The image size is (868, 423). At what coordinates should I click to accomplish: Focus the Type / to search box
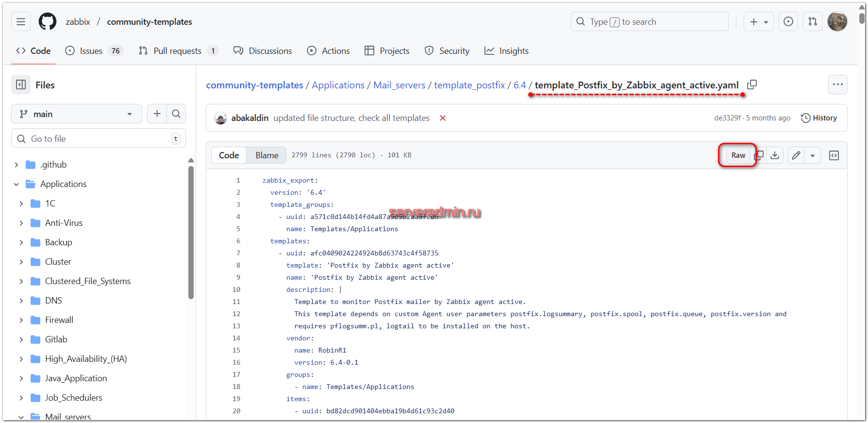click(650, 22)
